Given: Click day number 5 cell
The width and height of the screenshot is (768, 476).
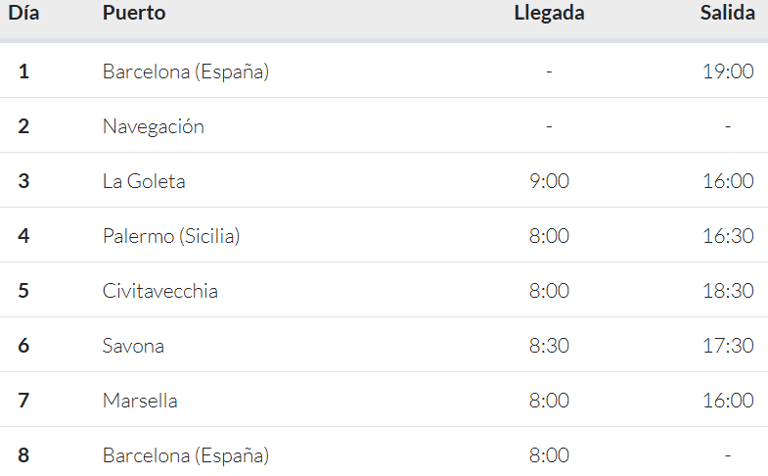Looking at the screenshot, I should 24,291.
